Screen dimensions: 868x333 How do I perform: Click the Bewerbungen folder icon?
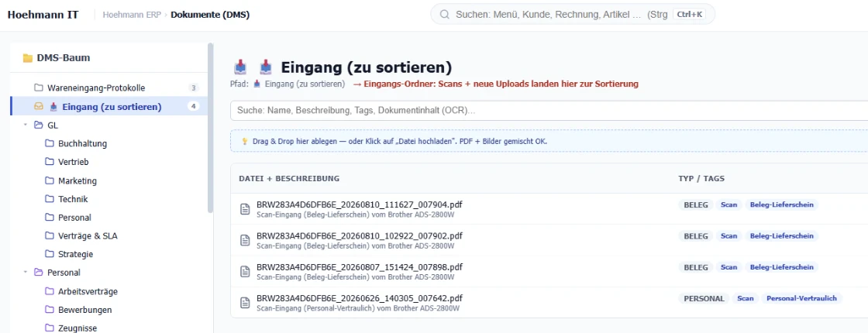[x=50, y=309]
